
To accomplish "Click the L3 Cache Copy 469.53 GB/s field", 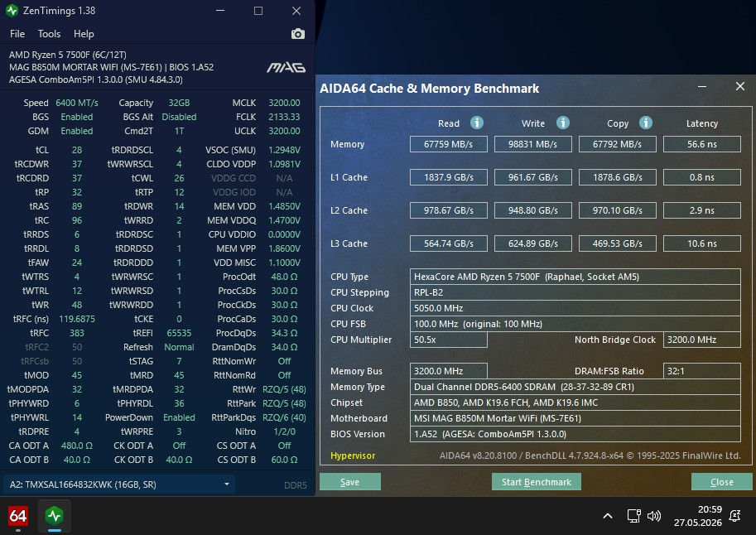I will (x=617, y=243).
